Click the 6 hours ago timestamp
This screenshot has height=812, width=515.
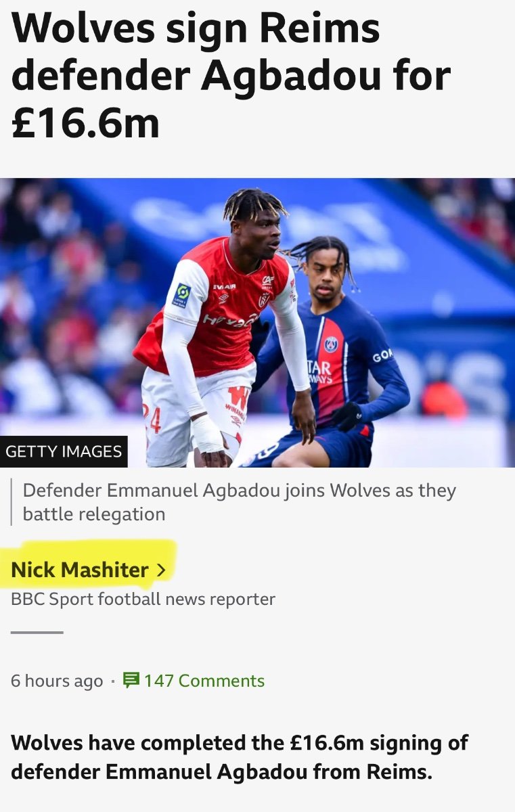[57, 681]
